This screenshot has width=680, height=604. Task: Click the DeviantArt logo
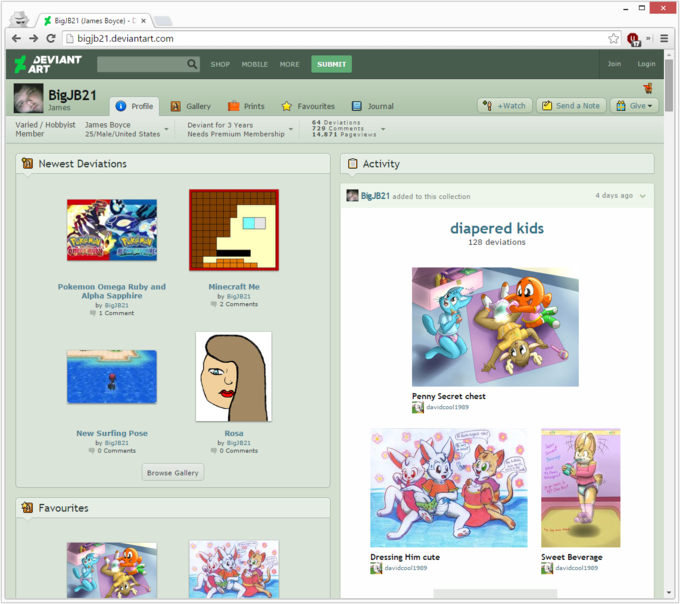click(x=48, y=64)
